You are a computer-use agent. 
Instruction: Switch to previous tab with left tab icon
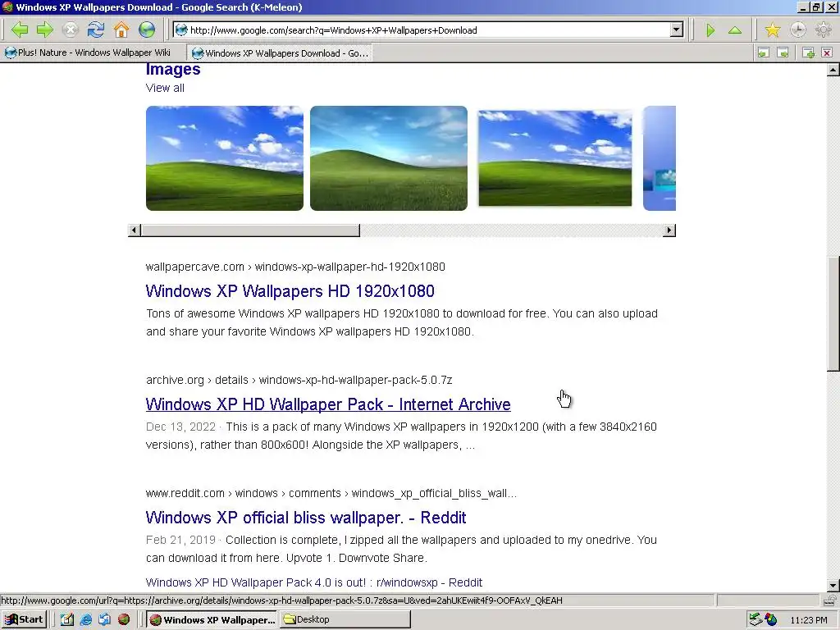point(764,52)
